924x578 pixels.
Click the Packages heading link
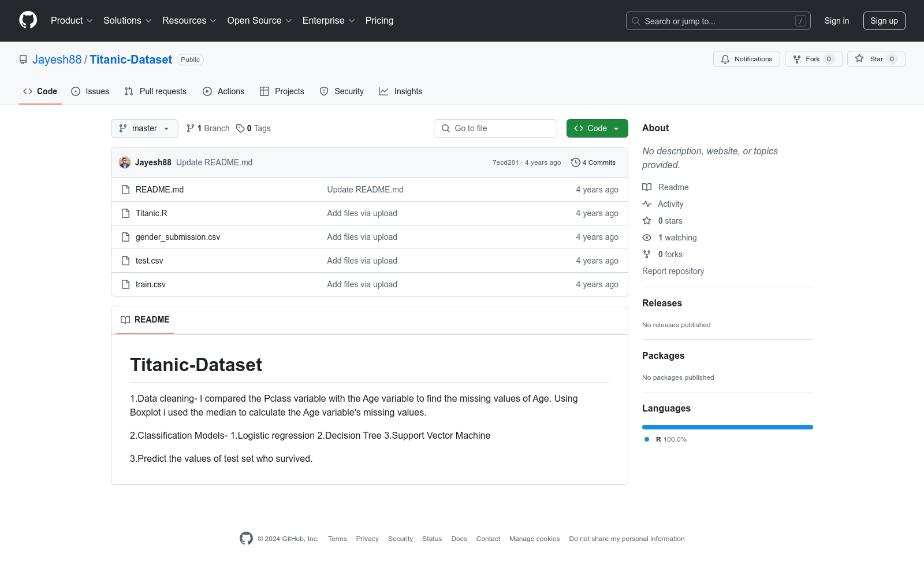664,355
